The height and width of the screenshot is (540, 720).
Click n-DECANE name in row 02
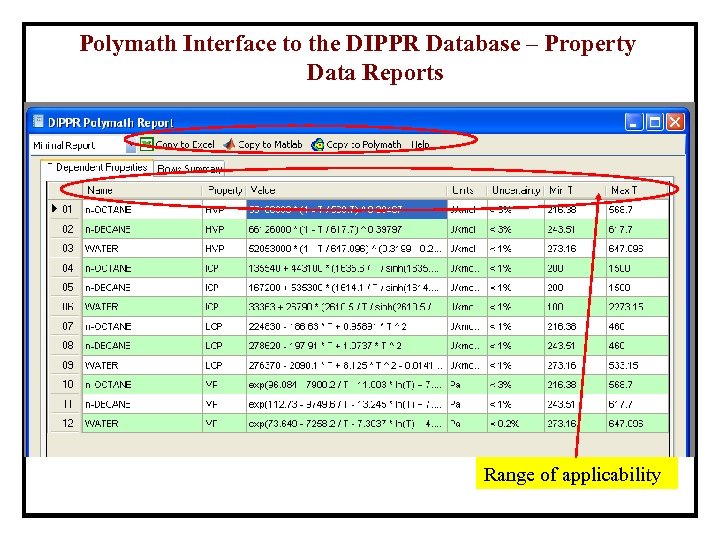coord(142,229)
